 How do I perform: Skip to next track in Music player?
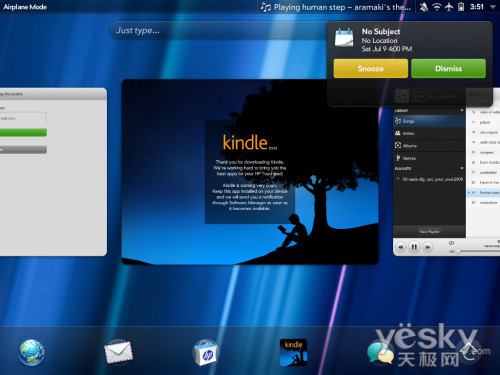(428, 247)
